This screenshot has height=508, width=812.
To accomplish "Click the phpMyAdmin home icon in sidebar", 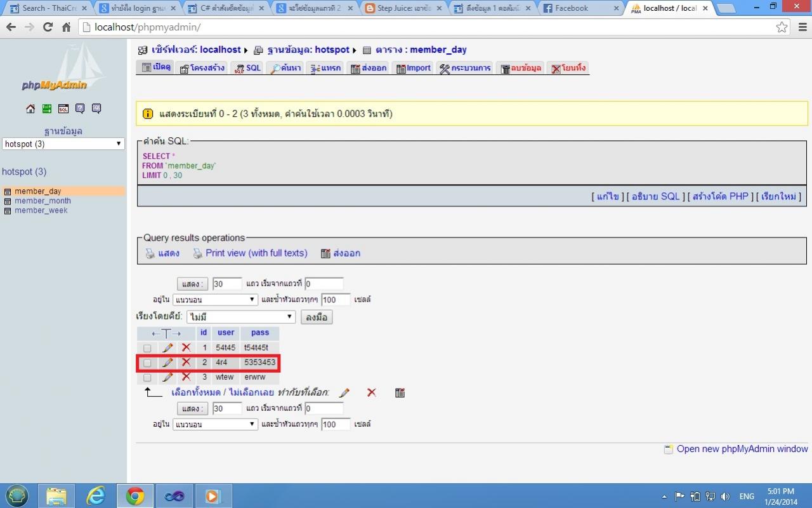I will tap(30, 109).
